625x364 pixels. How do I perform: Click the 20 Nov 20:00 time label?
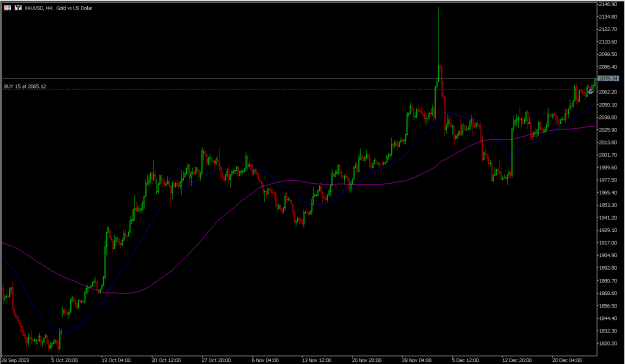[366, 360]
